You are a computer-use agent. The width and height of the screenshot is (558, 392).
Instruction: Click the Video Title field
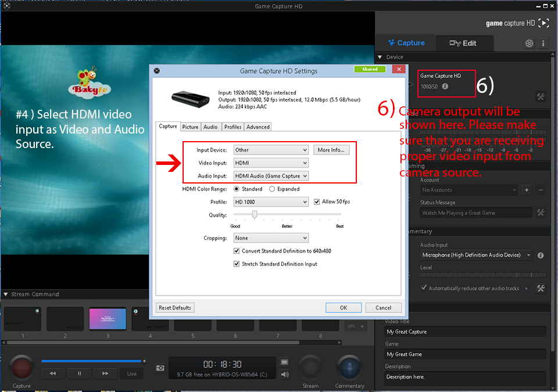[x=465, y=332]
